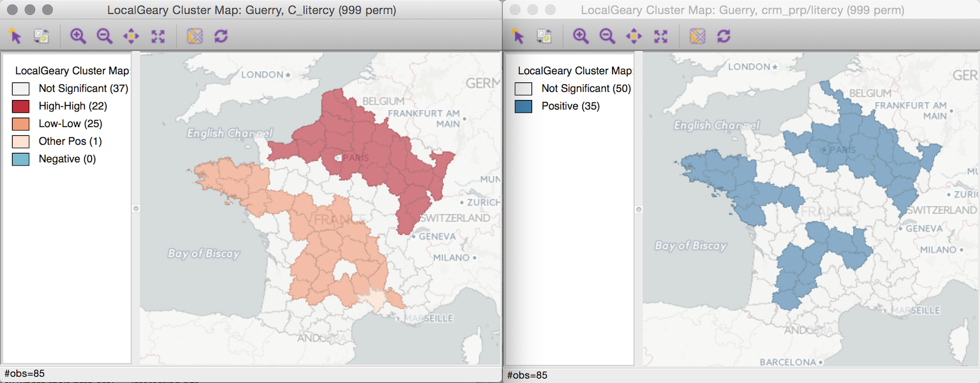Refresh the left LocalGeary cluster map
Image resolution: width=980 pixels, height=383 pixels.
click(221, 36)
